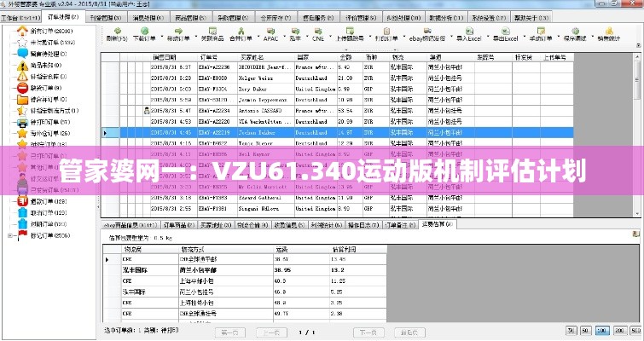Image resolution: width=644 pixels, height=341 pixels.
Task: Open the 订单备注 order notes lower tab
Action: pos(400,225)
